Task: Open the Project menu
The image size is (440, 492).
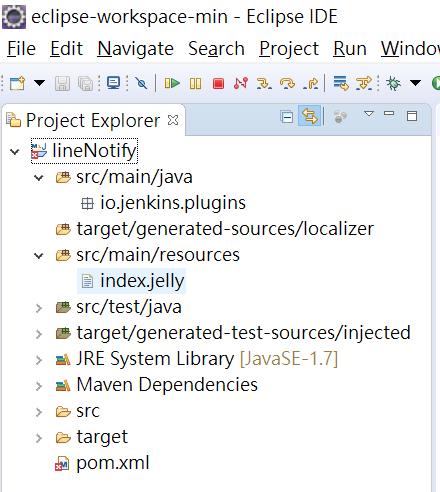Action: (289, 49)
